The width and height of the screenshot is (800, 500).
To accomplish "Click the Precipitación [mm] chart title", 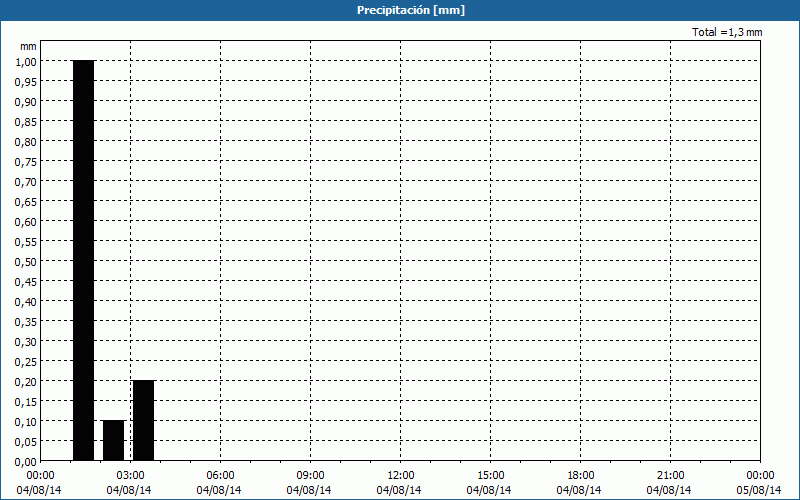I will pyautogui.click(x=411, y=10).
